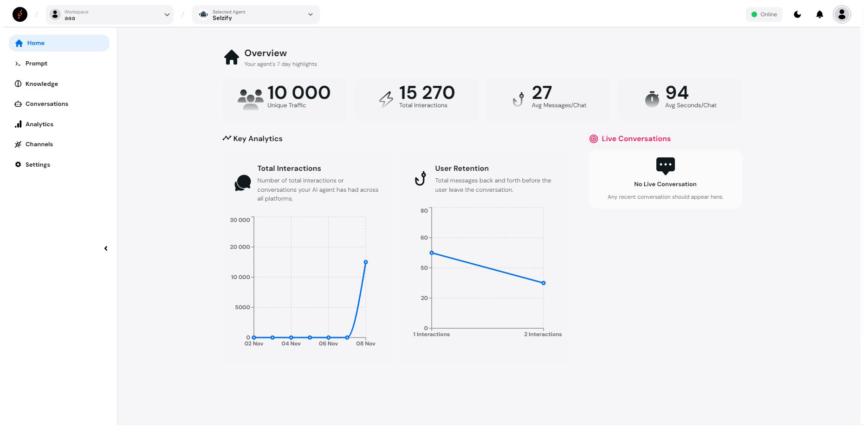Click the User Retention hook icon

pyautogui.click(x=421, y=178)
